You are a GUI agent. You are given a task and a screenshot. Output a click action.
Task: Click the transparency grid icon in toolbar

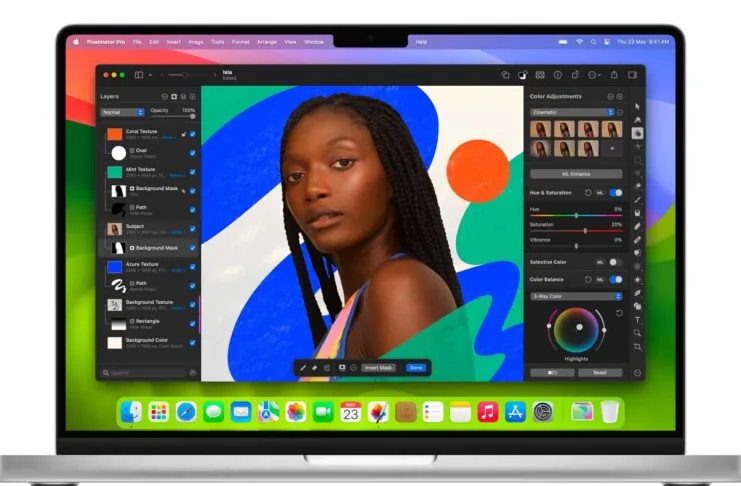pos(540,75)
